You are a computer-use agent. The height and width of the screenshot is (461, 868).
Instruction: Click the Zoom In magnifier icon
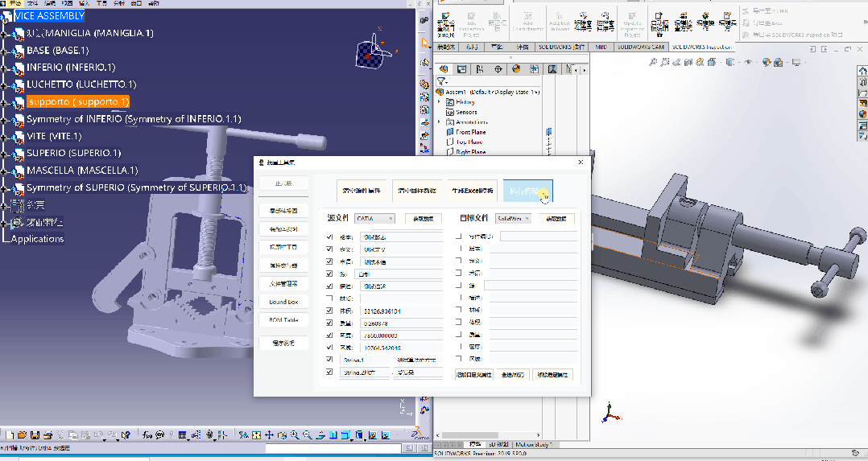click(296, 435)
